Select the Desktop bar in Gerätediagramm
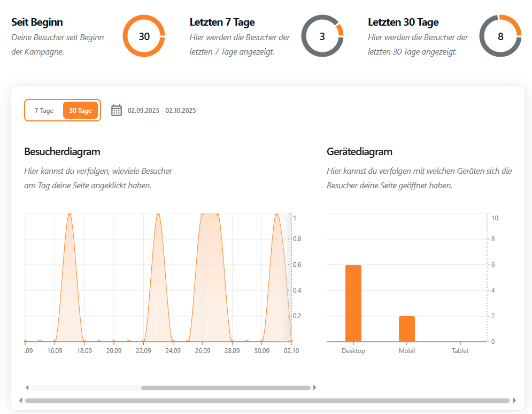This screenshot has width=532, height=414. pos(353,302)
